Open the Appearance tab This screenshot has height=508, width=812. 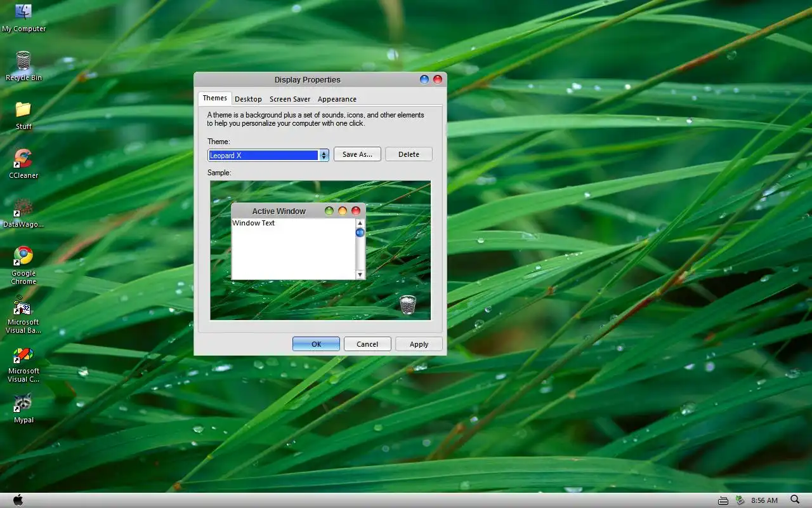pyautogui.click(x=337, y=99)
